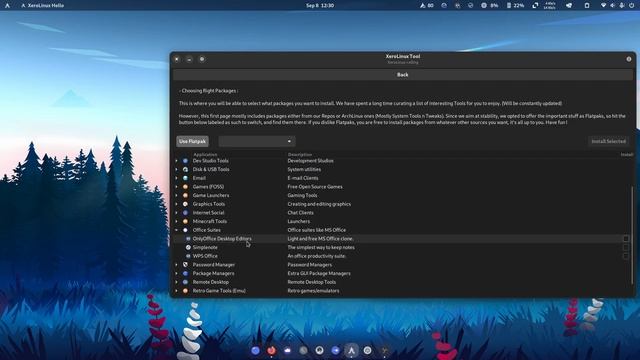Expand the Disk & USB Tools category
This screenshot has height=360, width=640.
click(x=177, y=169)
